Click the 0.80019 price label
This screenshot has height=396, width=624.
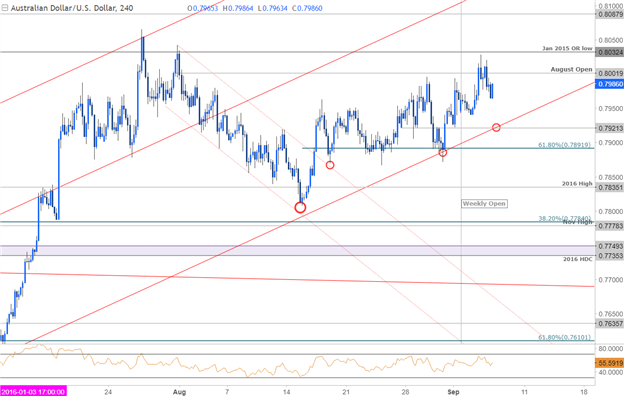tap(610, 73)
